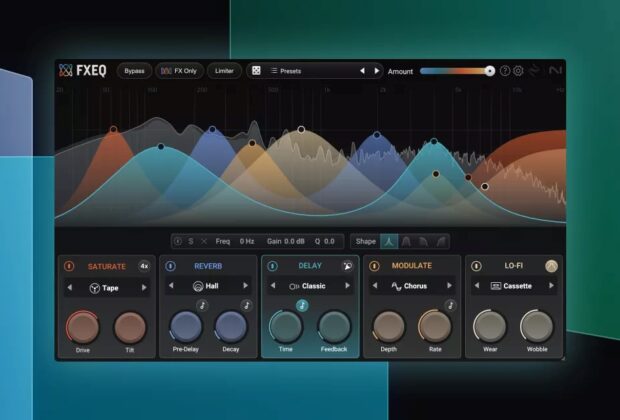Screen dimensions: 620x420
Task: Select the second bell Shape icon
Action: coord(406,241)
